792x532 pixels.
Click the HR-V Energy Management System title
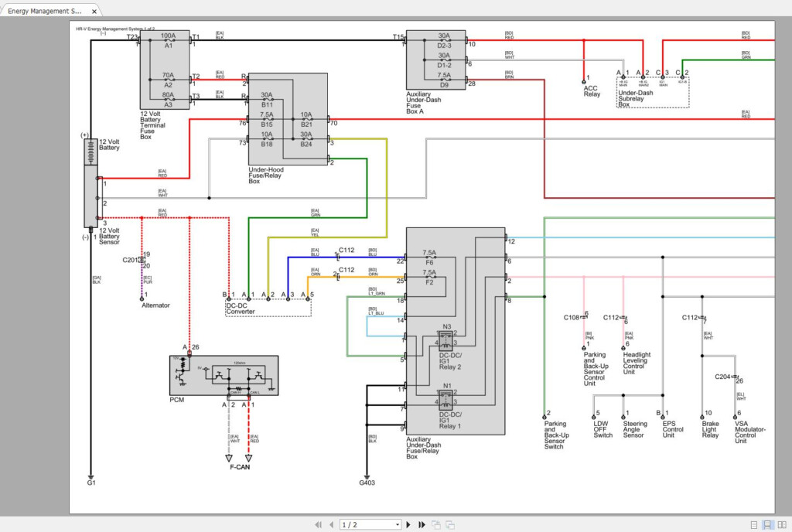(x=115, y=29)
